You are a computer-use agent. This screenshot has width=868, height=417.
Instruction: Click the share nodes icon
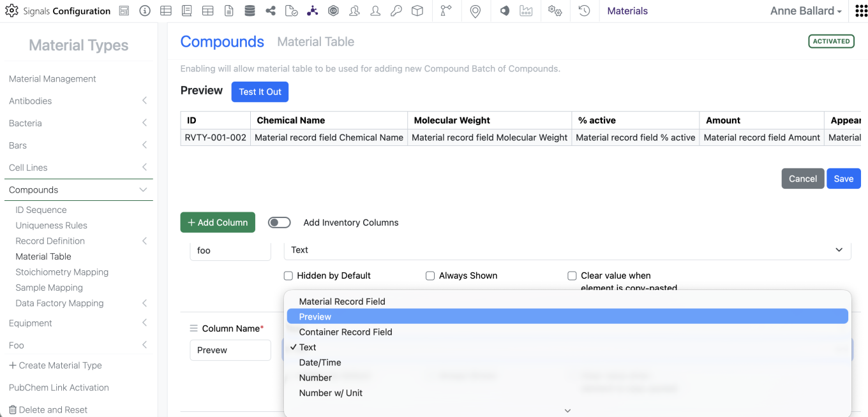click(271, 11)
